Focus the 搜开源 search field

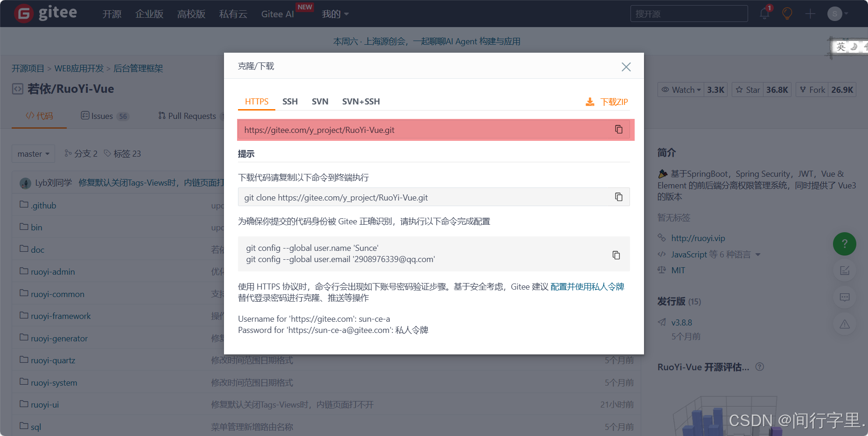pos(689,14)
